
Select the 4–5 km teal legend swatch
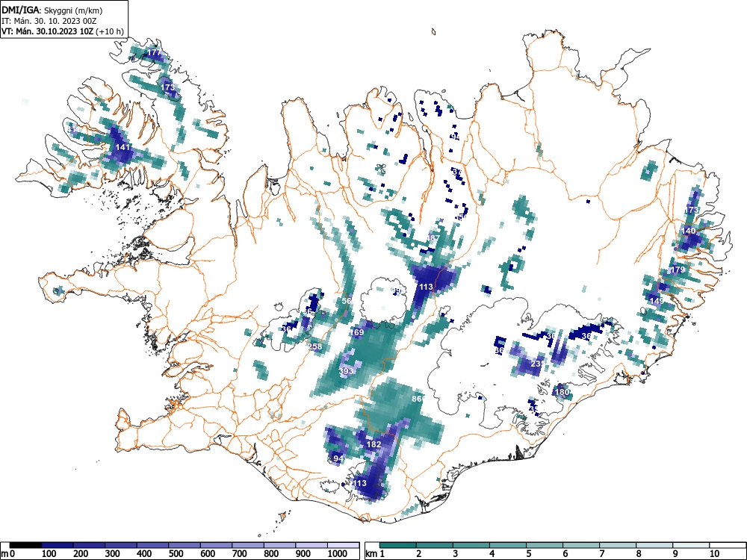click(x=508, y=545)
